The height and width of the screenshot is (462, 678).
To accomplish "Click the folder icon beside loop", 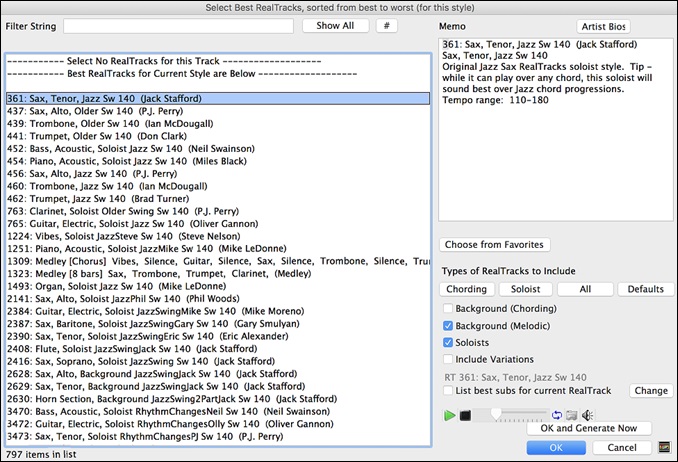I will pyautogui.click(x=571, y=415).
